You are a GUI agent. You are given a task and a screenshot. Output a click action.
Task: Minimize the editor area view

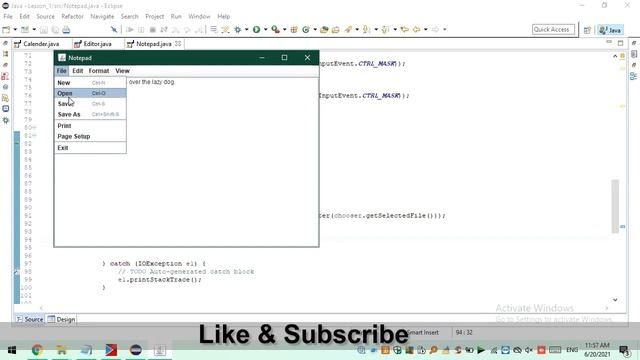[x=609, y=42]
